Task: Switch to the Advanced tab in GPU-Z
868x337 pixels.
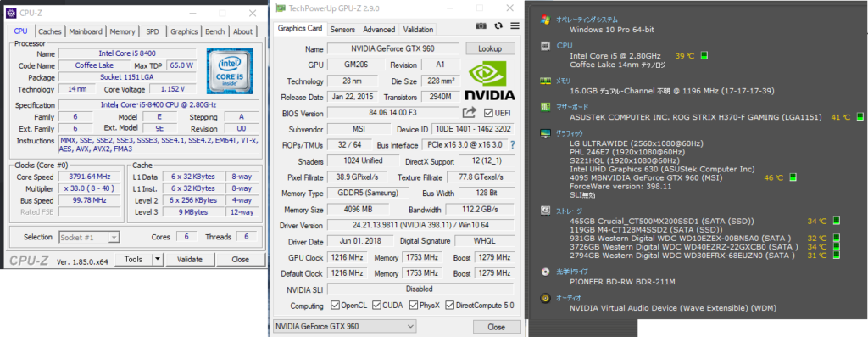Action: coord(379,30)
